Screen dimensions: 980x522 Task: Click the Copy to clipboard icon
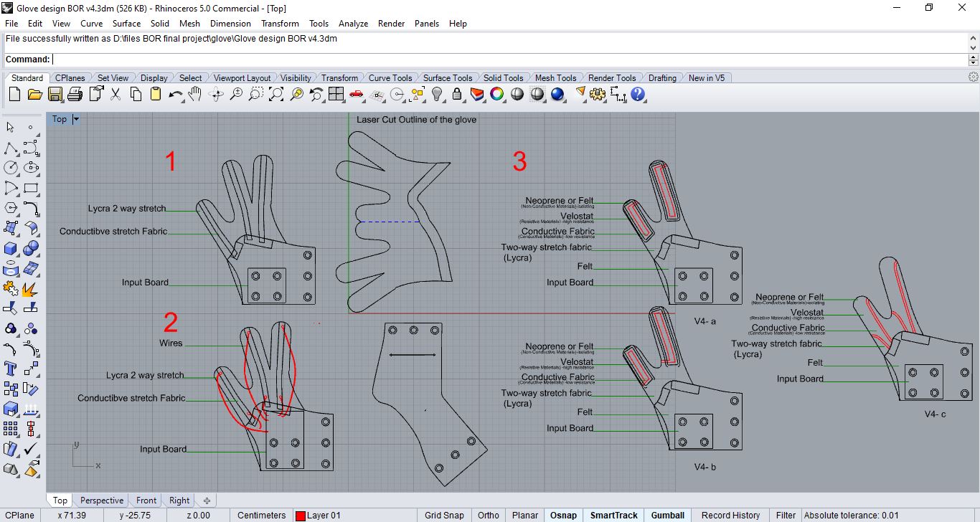point(136,94)
